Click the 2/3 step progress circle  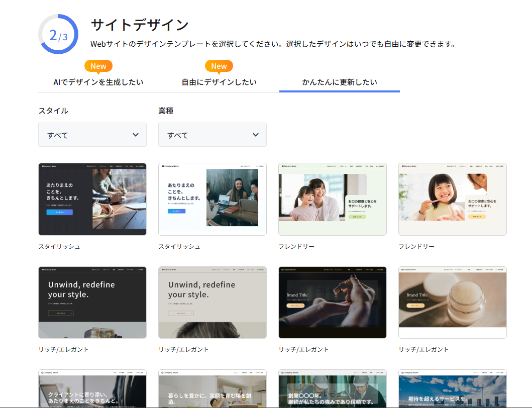[x=58, y=34]
